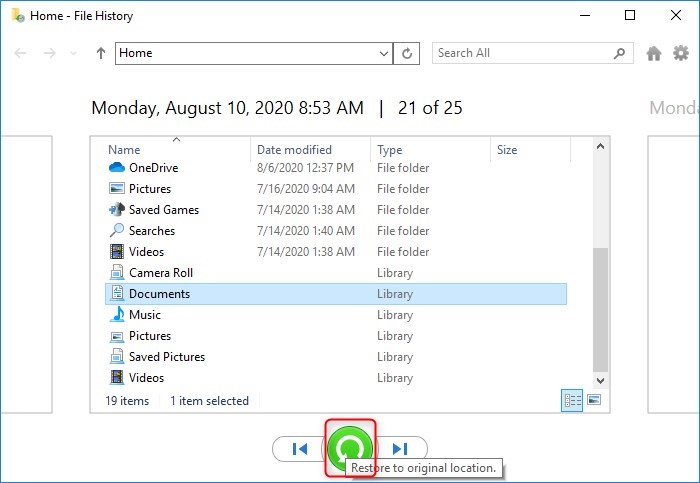Switch to details view layout
This screenshot has width=700, height=483.
[573, 400]
